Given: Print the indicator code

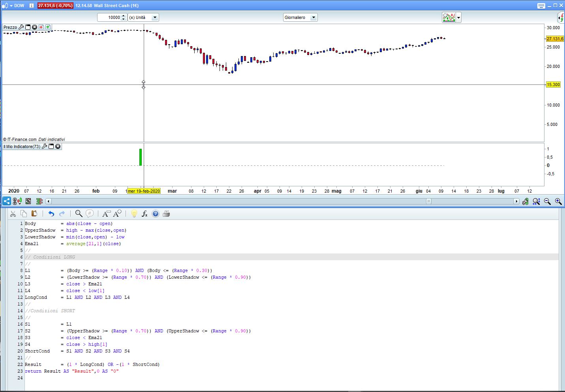Looking at the screenshot, I should coord(166,214).
